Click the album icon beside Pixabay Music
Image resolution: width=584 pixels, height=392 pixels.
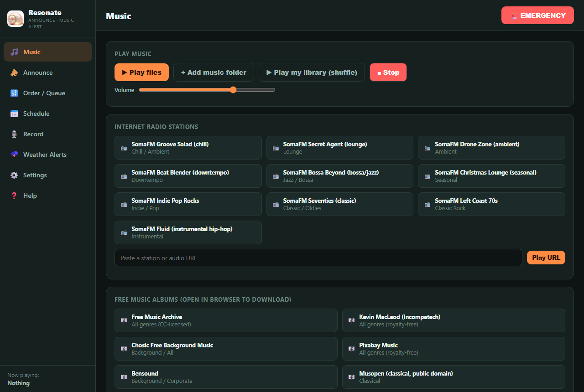pyautogui.click(x=351, y=349)
